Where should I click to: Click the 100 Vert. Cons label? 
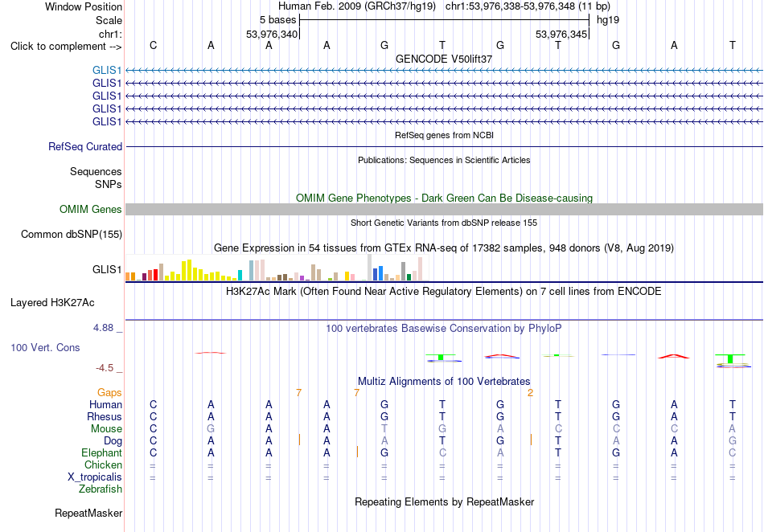pyautogui.click(x=45, y=347)
